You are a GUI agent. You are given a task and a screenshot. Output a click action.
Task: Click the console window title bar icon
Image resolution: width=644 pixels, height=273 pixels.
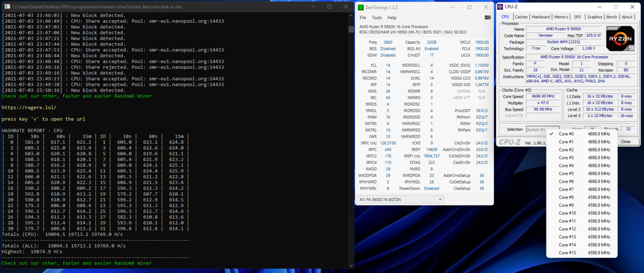point(7,7)
